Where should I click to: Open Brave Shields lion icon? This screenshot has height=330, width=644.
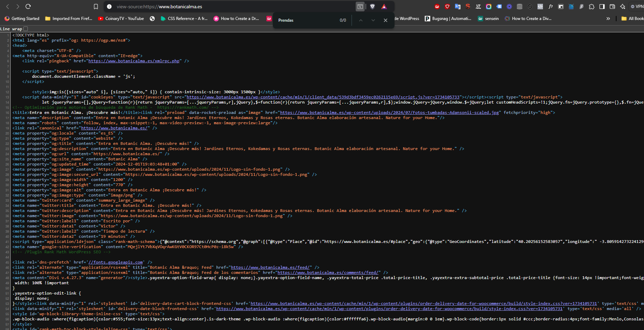point(373,7)
